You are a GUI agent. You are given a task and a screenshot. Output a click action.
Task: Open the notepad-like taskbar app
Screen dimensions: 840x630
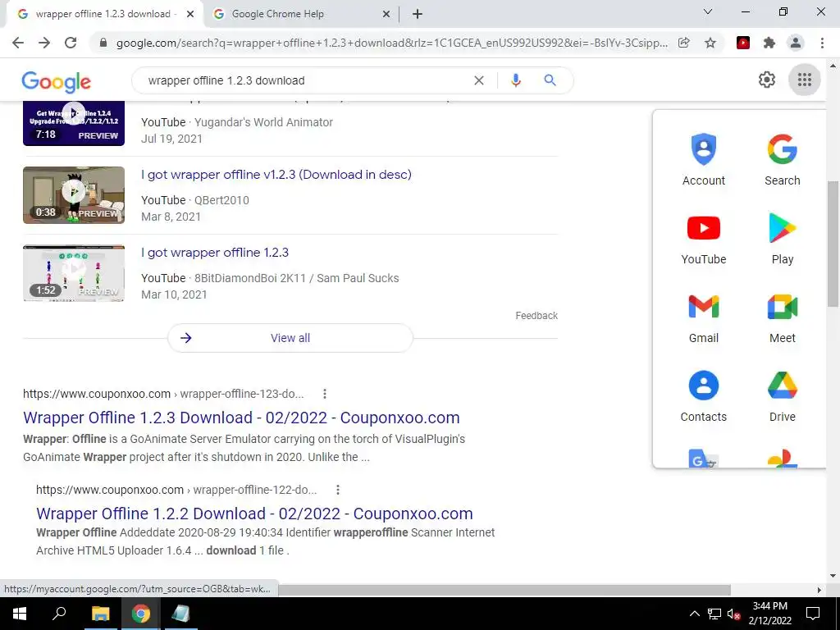click(180, 614)
